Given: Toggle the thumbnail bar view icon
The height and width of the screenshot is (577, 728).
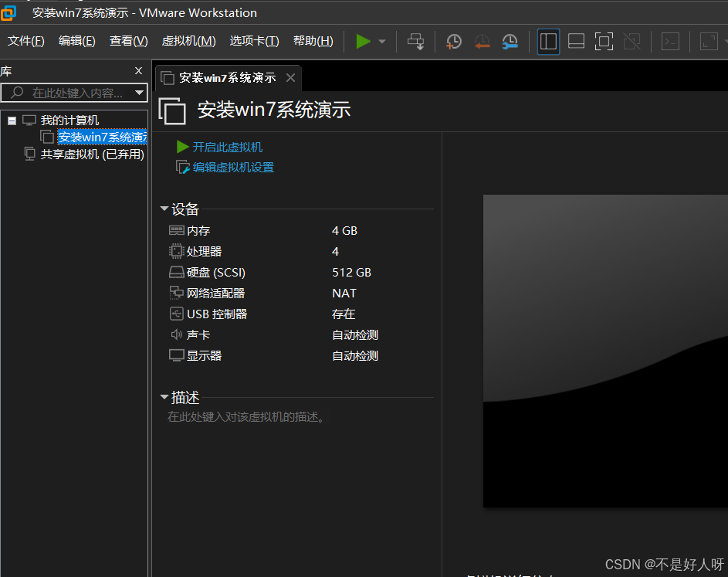Looking at the screenshot, I should pos(576,42).
